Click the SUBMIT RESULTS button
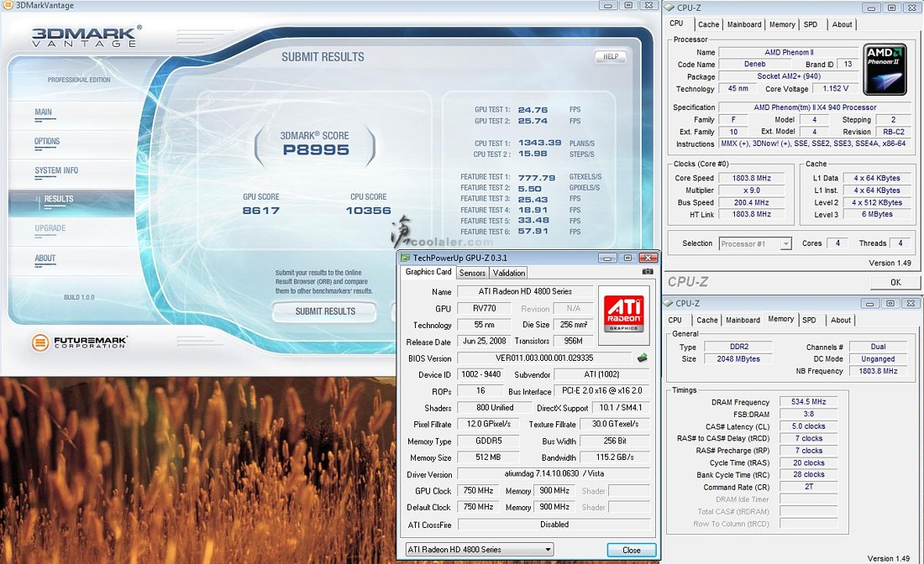 click(325, 311)
